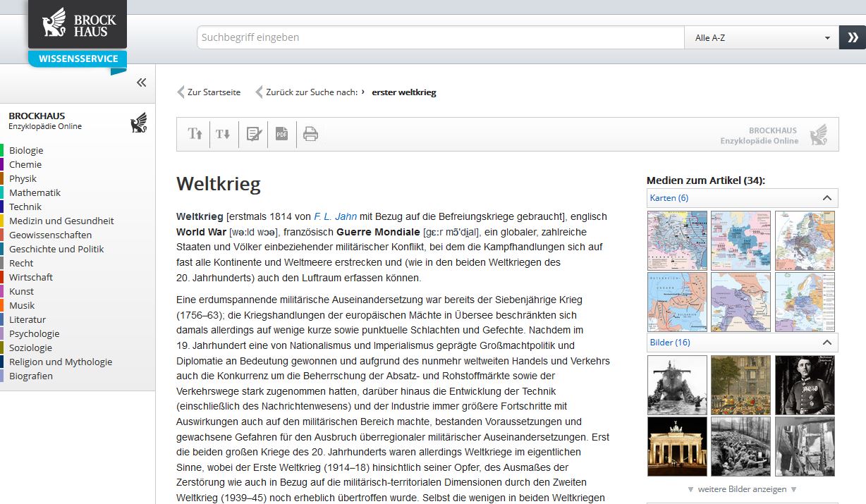Click the Suchbegriff eingeben search field

tap(440, 37)
